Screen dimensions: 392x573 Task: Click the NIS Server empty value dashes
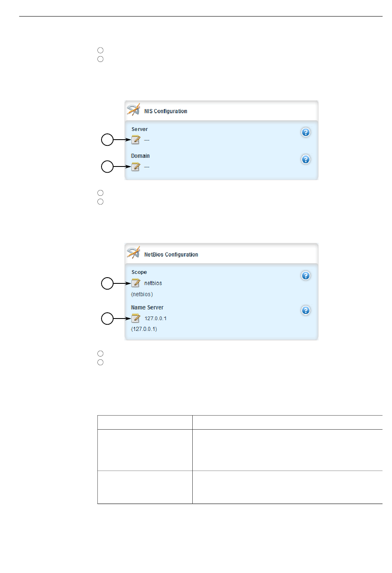click(x=147, y=140)
